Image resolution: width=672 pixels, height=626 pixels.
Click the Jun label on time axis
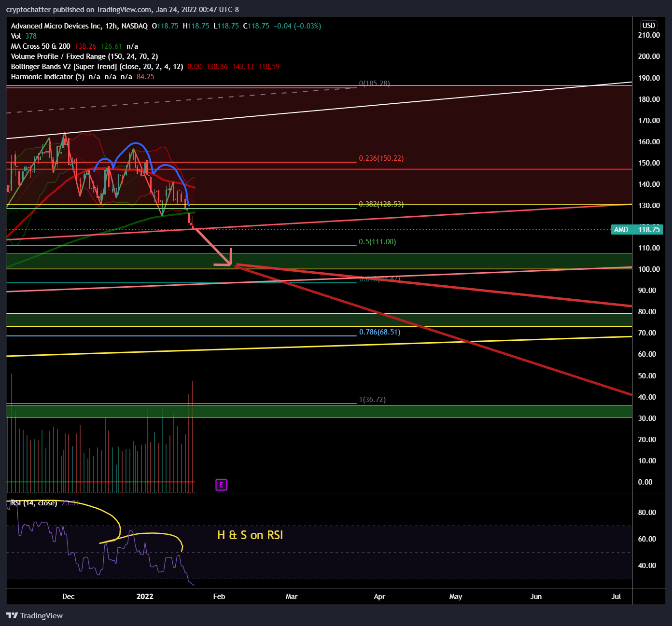click(536, 597)
